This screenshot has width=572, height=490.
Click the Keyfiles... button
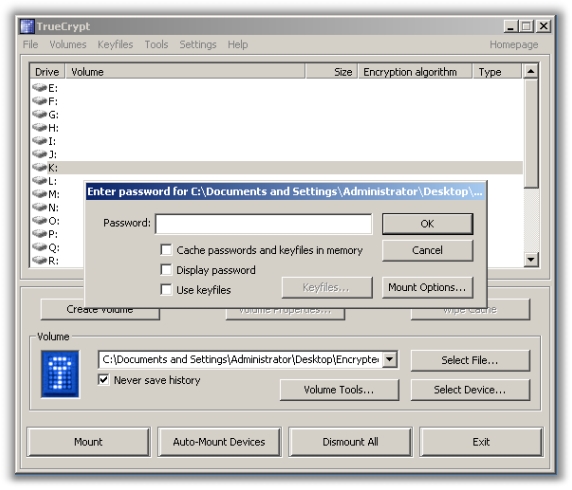[x=327, y=288]
